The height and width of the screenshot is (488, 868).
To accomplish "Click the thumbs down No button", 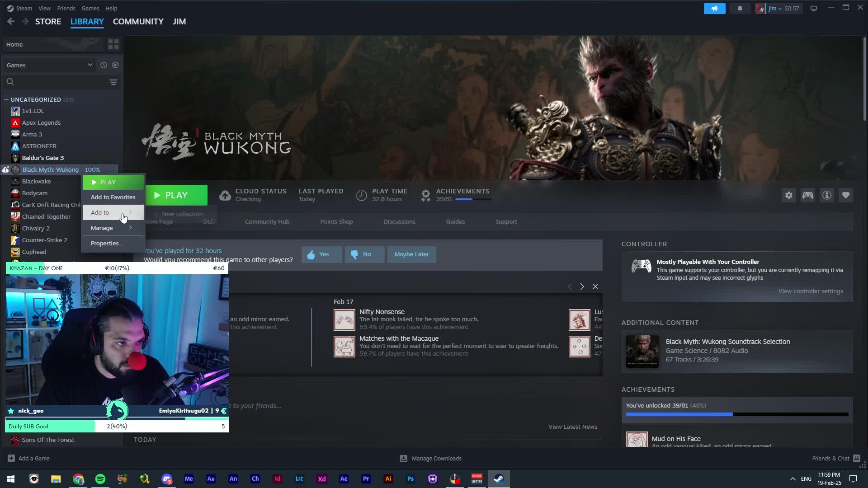I will [364, 254].
